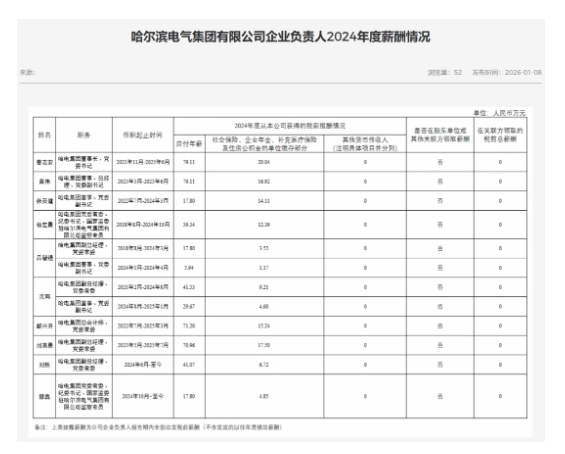Select the 应付年薪 column header
Image resolution: width=565 pixels, height=454 pixels.
[189, 144]
